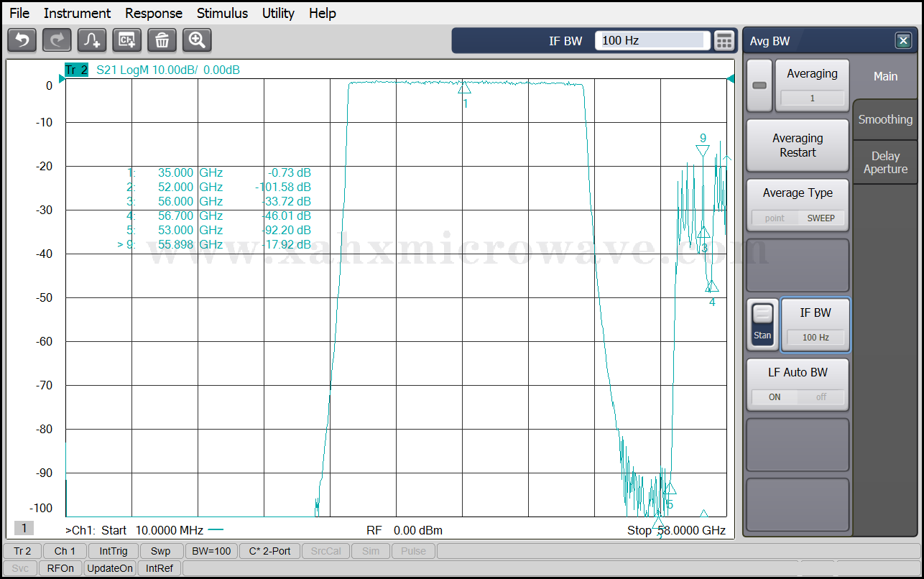The height and width of the screenshot is (579, 924).
Task: Click the Undo arrow icon
Action: 22,41
